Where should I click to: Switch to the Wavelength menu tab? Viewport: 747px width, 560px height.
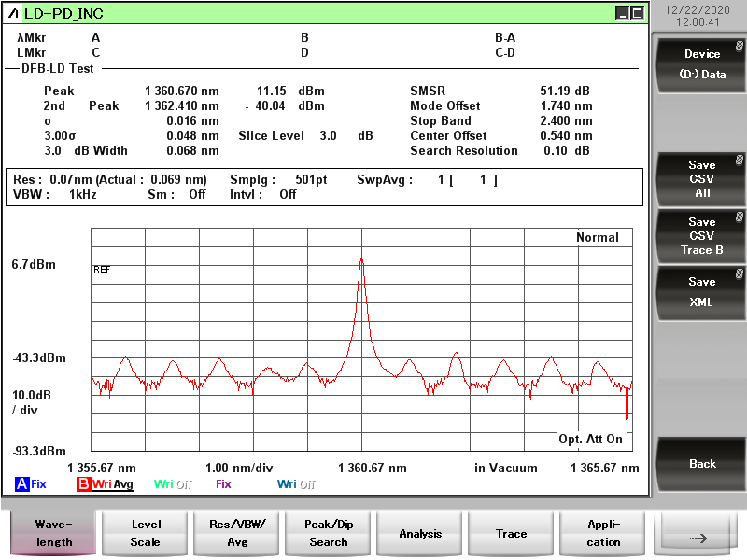pos(54,534)
